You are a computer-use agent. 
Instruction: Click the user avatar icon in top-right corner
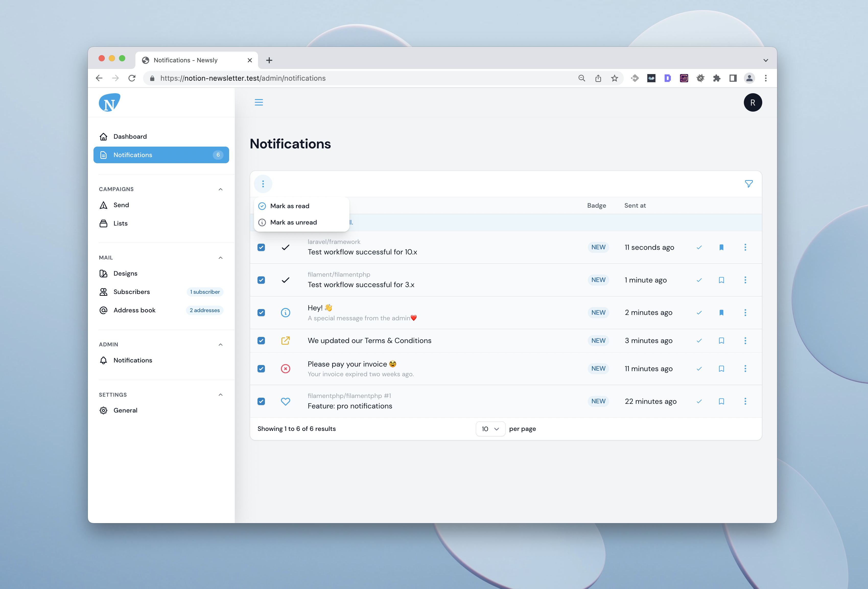(x=752, y=102)
